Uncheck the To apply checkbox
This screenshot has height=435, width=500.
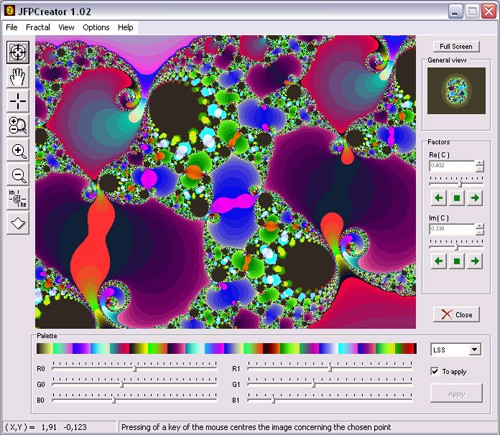point(435,371)
